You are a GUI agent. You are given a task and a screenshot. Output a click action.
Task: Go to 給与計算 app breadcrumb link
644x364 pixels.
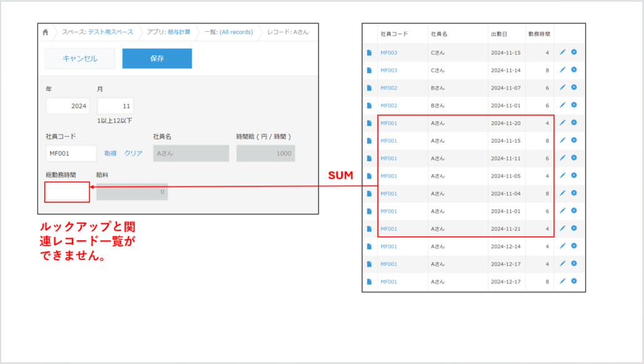[179, 32]
